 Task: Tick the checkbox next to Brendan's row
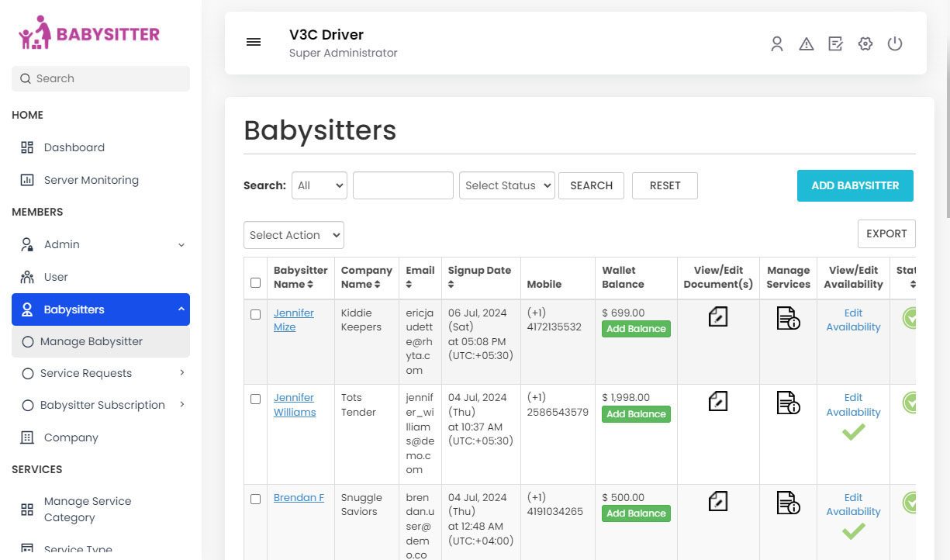pos(255,500)
